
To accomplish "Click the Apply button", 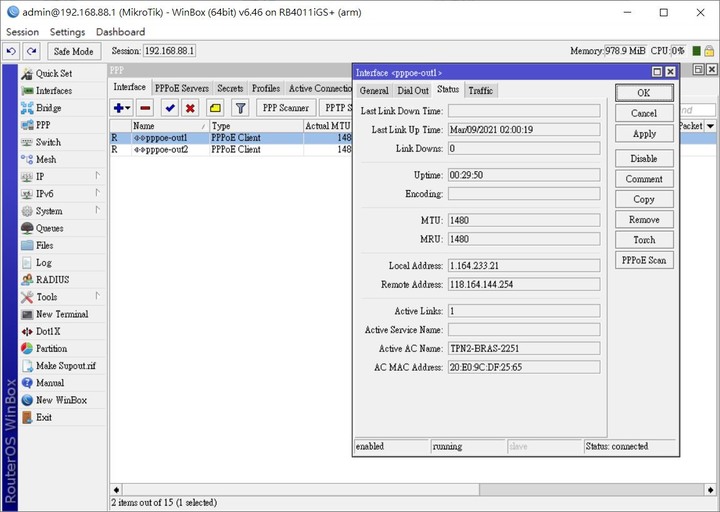I will (x=644, y=134).
